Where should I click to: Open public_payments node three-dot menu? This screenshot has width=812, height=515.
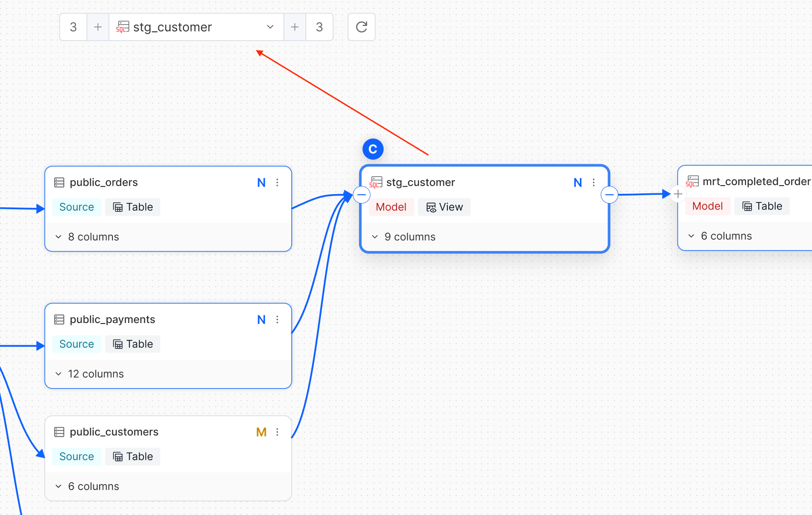point(277,319)
